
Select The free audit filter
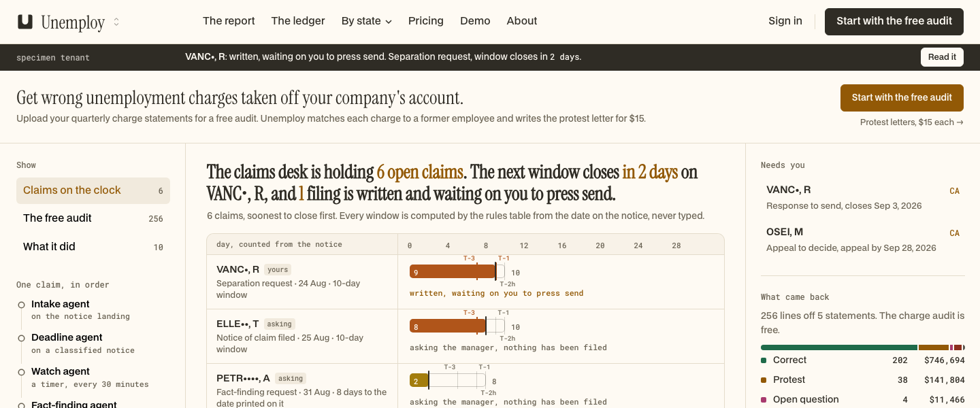click(x=93, y=218)
